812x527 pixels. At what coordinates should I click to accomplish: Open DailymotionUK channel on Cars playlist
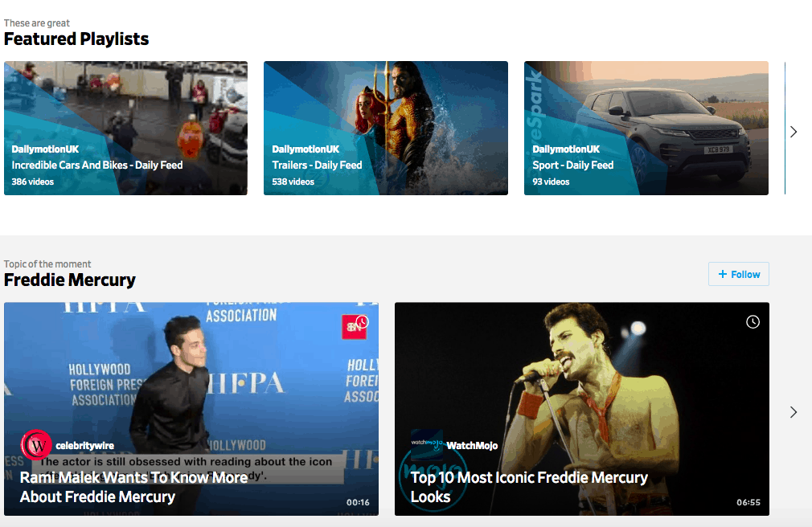click(45, 149)
